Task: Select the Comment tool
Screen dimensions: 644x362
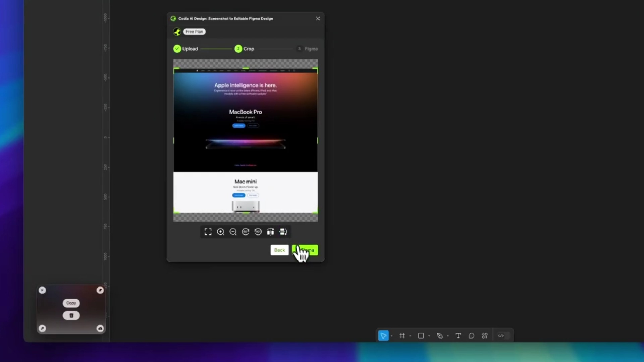Action: (471, 336)
